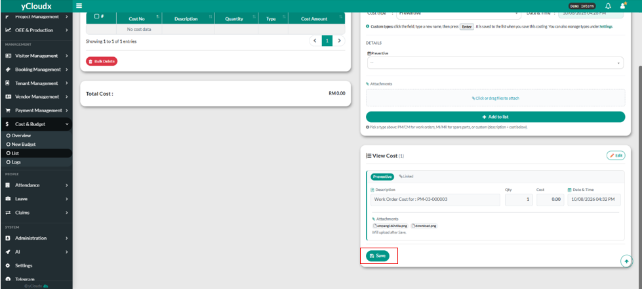
Task: Click the attachments drop zone
Action: [495, 98]
